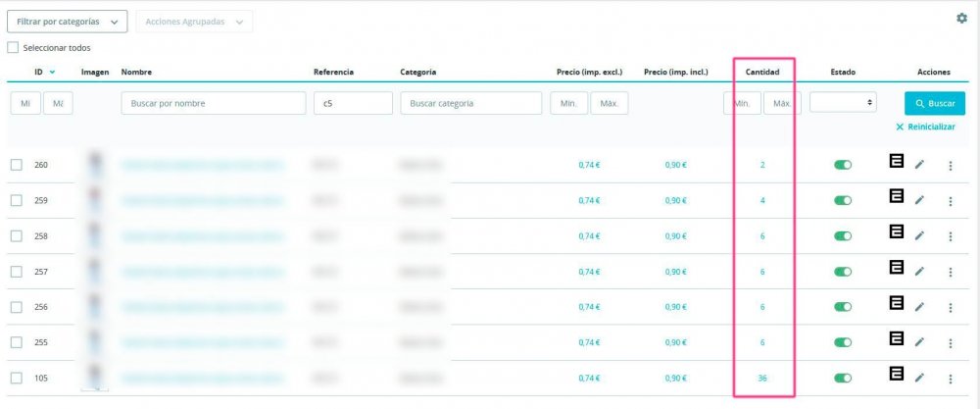Edit product 257 with pencil icon
This screenshot has height=409, width=980.
tap(919, 272)
